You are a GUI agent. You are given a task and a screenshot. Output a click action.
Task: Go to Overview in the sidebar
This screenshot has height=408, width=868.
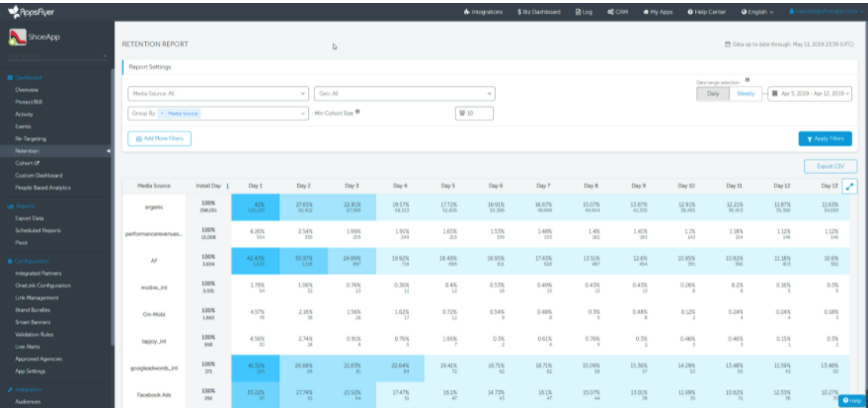click(27, 90)
